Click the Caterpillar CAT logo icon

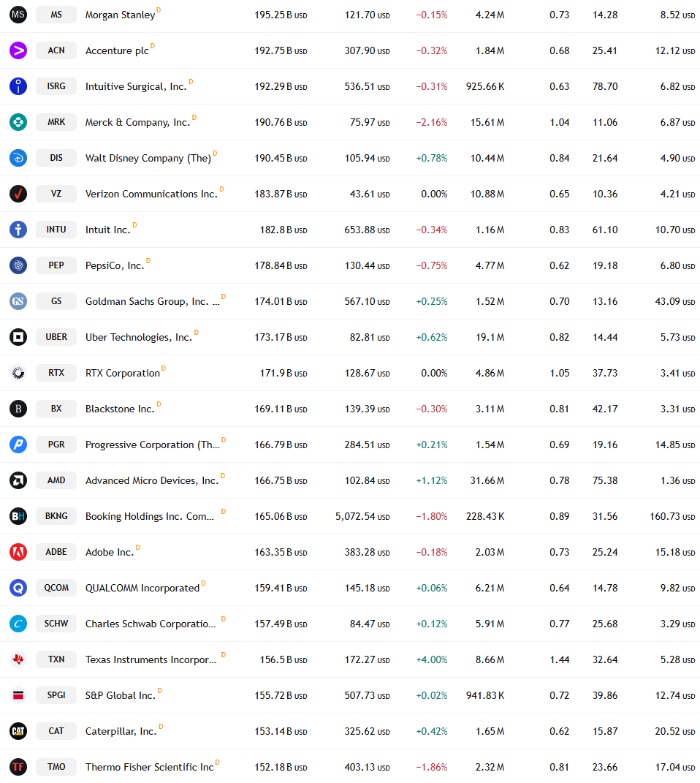(18, 731)
